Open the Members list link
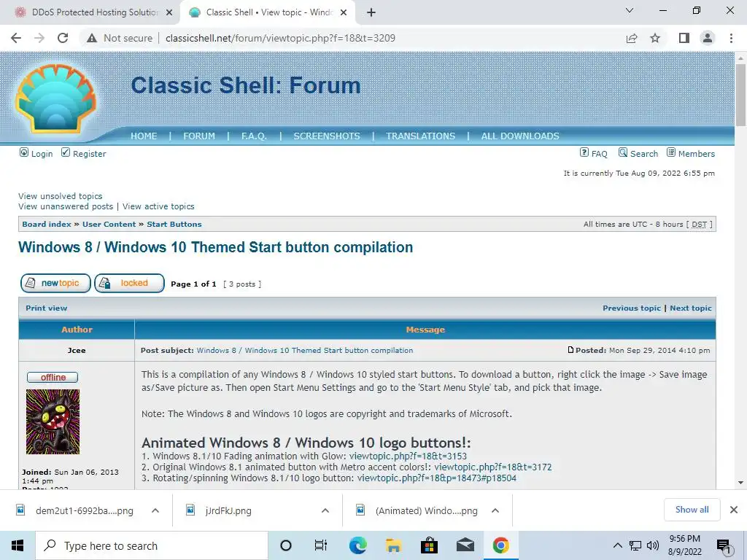The image size is (747, 560). coord(691,153)
